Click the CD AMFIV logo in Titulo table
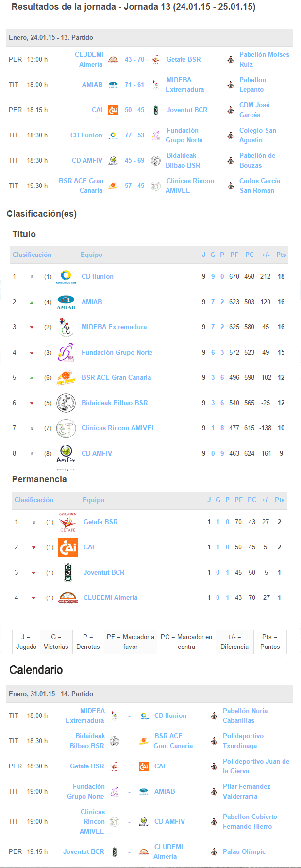This screenshot has height=868, width=301. click(66, 453)
